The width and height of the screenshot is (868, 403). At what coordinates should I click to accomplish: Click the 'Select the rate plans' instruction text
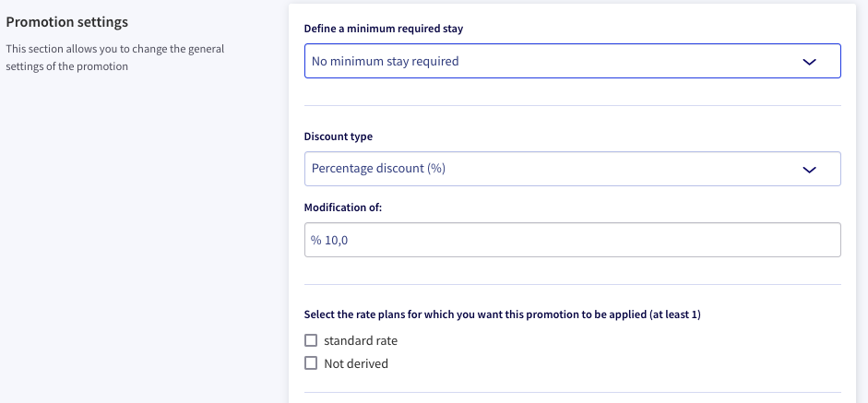tap(502, 314)
